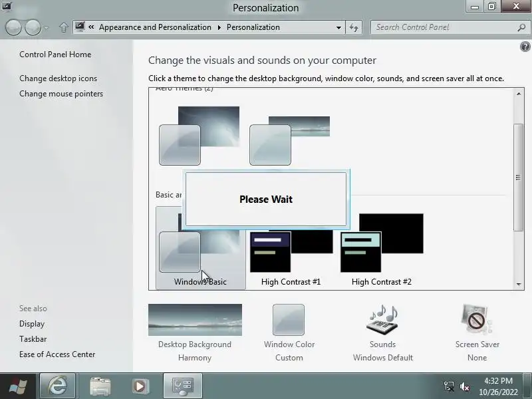
Task: Open Desktop Background Harmony settings
Action: point(195,333)
